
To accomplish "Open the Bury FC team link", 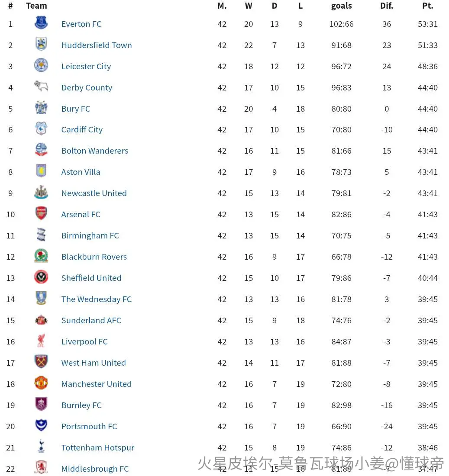I will [x=76, y=109].
